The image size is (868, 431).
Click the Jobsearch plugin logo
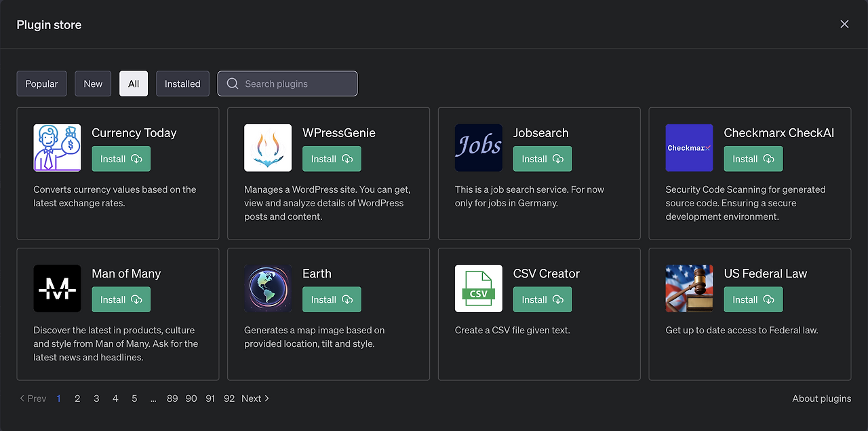(x=479, y=148)
